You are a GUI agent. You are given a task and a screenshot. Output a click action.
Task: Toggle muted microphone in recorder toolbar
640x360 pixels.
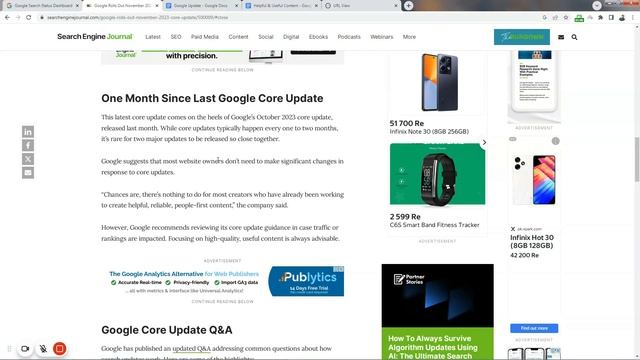(43, 349)
